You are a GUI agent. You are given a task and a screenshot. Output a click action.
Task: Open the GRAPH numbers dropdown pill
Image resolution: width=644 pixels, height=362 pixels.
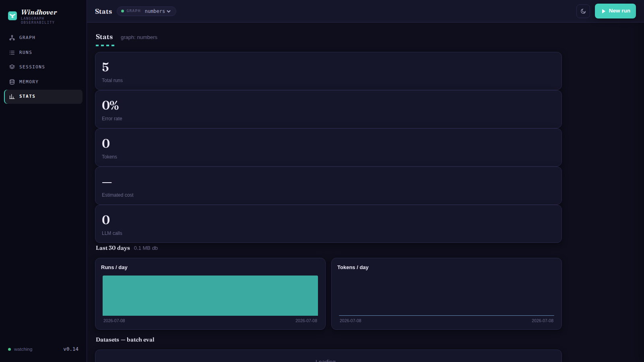tap(147, 11)
